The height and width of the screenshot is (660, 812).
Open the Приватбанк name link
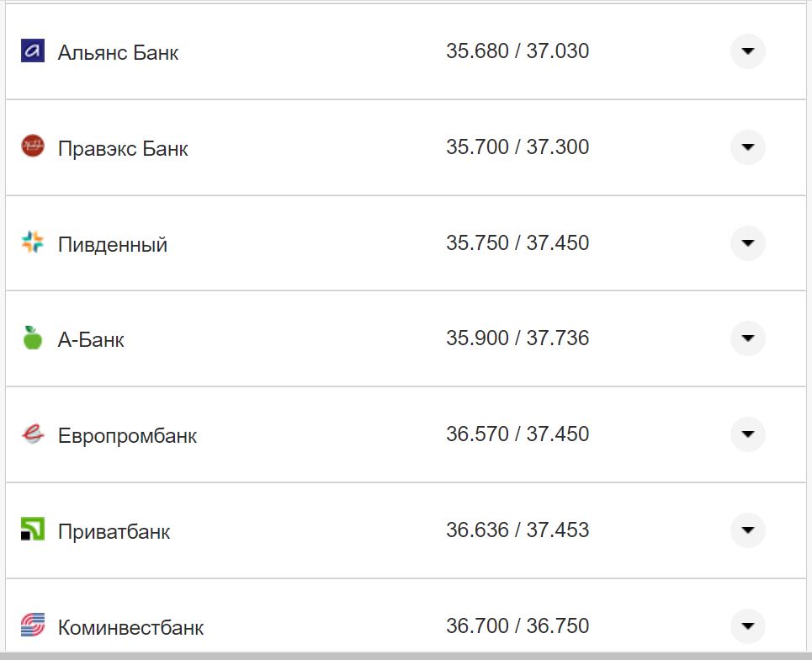pyautogui.click(x=114, y=532)
